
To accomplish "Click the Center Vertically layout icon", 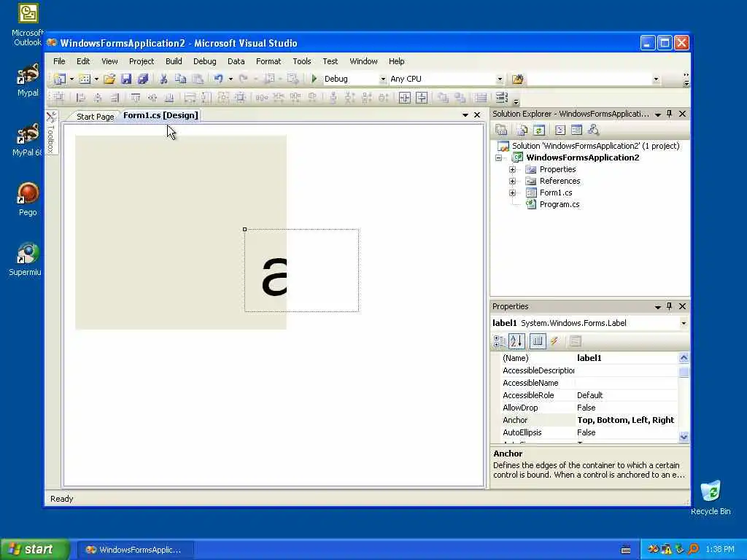I will pos(422,98).
